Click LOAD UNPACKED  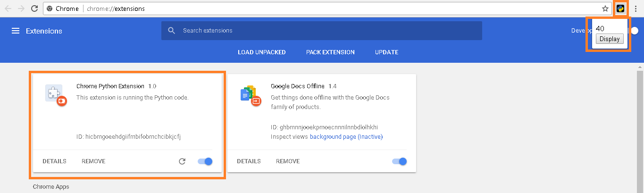(261, 52)
